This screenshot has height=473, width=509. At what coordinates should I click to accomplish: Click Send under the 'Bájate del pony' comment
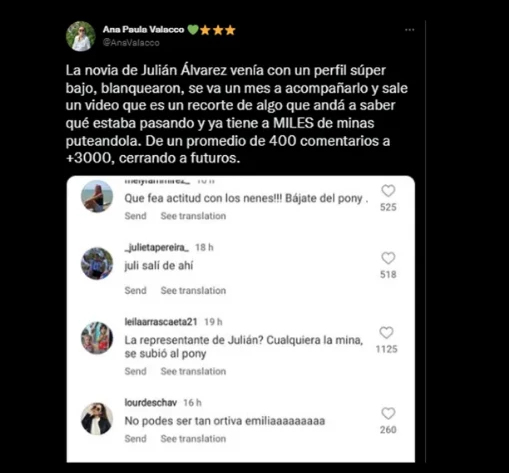135,216
